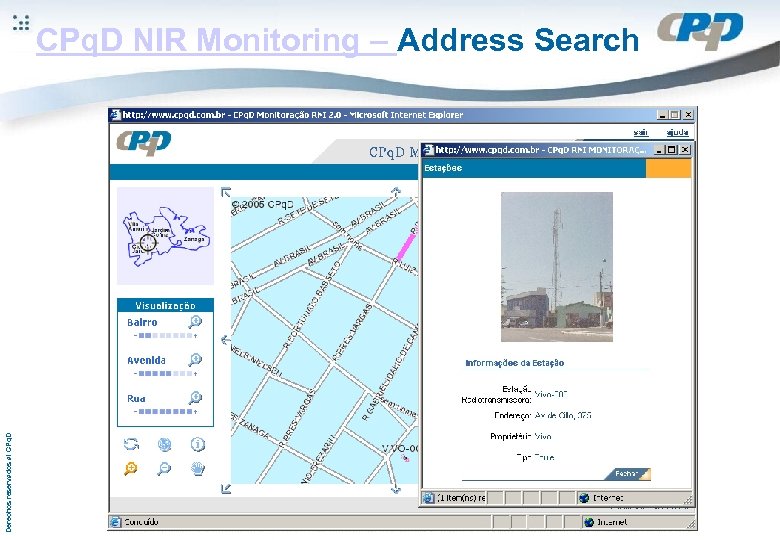Adjust the Rua zoom level bar
Image resolution: width=780 pixels, height=540 pixels.
tap(165, 412)
